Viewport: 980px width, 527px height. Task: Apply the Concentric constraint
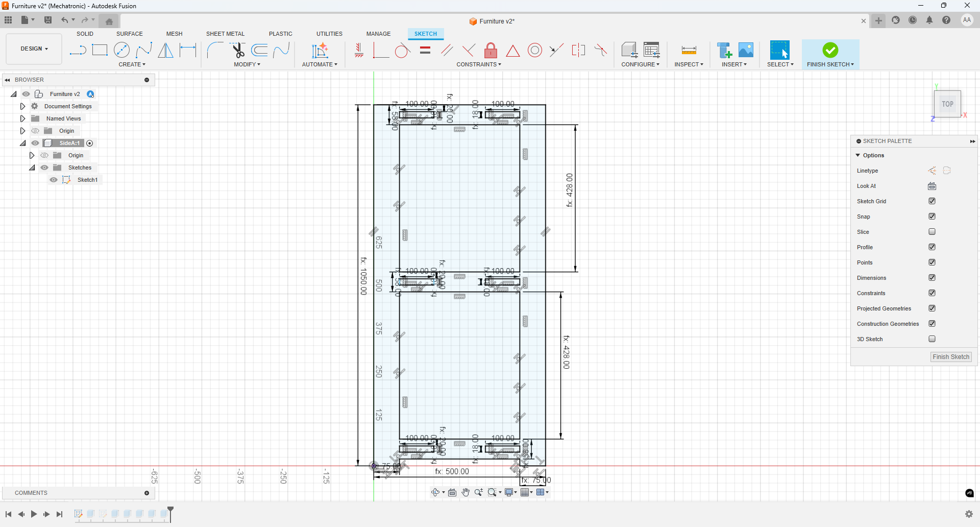point(535,50)
